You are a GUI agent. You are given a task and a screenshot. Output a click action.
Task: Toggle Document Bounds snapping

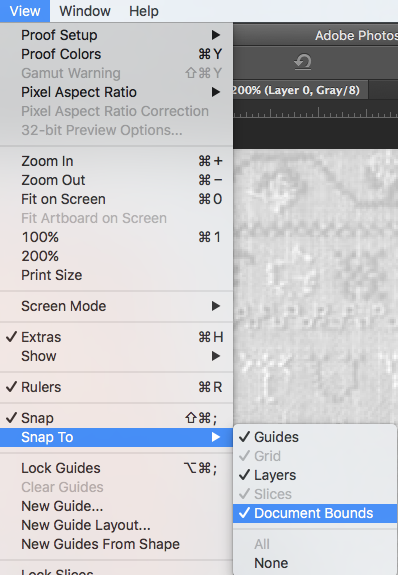click(x=315, y=513)
